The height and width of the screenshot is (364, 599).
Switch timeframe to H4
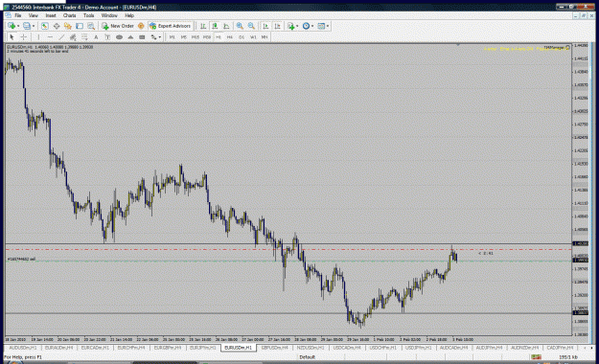coord(230,37)
